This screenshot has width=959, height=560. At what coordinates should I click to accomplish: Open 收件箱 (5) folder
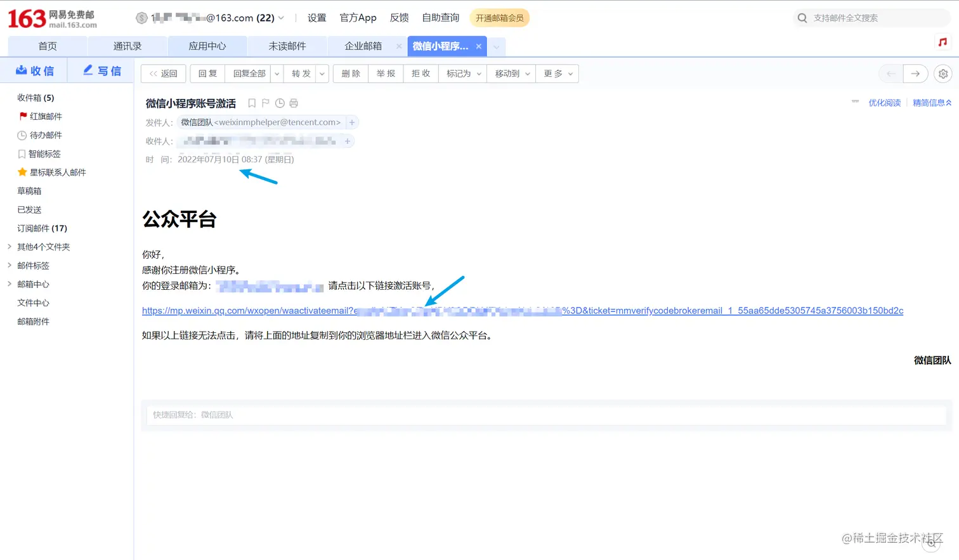click(x=36, y=98)
